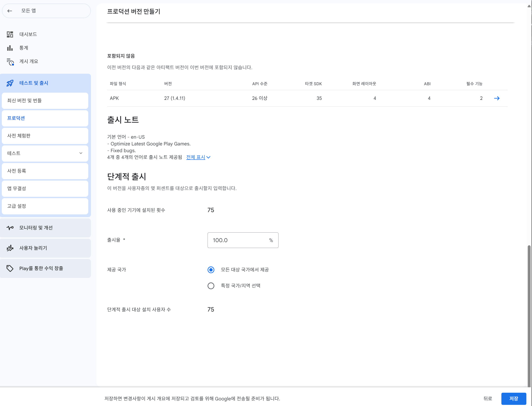Screen dimensions: 532x406
Task: Click the back arrow beside 모든 앱
Action: click(10, 11)
